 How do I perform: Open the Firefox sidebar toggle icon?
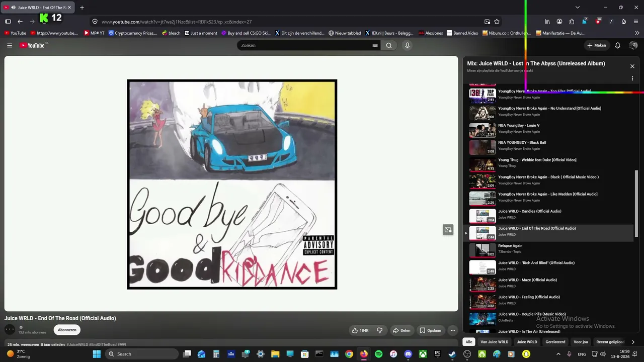click(8, 22)
